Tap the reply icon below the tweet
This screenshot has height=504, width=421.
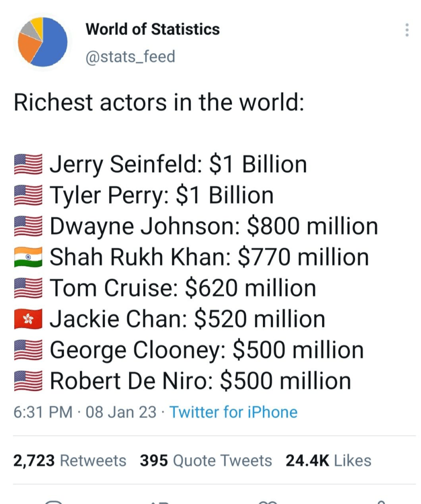point(53,502)
